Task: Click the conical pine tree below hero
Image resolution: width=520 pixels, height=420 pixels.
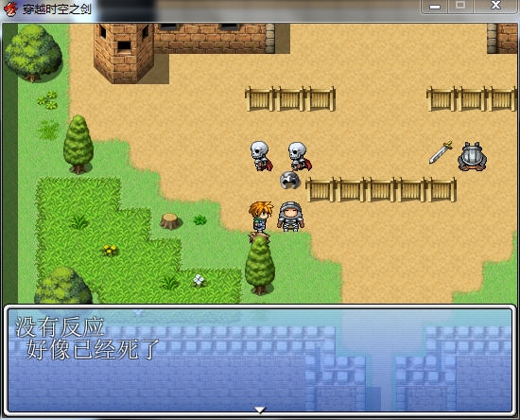Action: point(260,266)
